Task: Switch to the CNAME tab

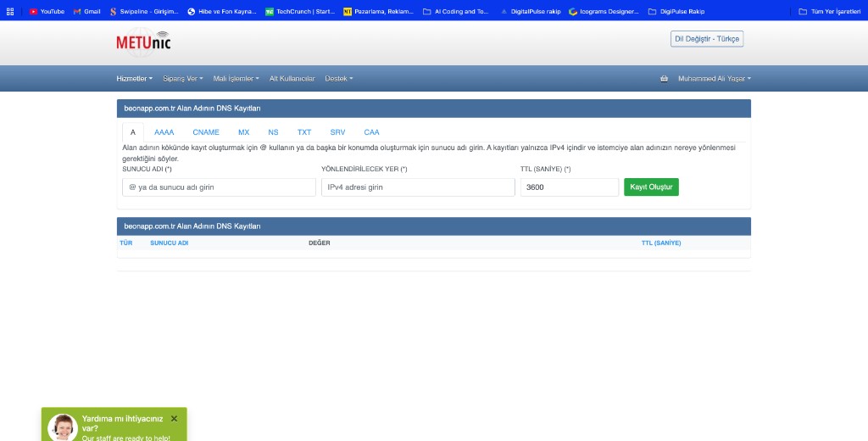Action: pos(206,132)
